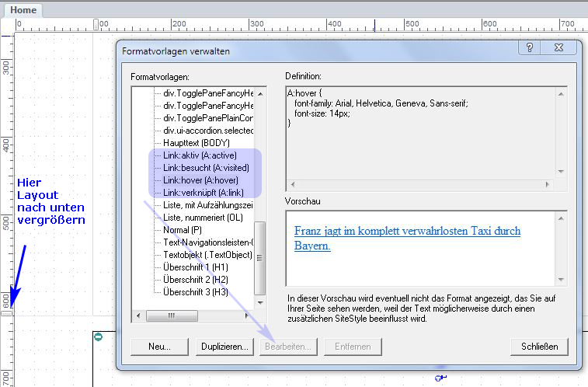Screen dimensions: 588x387
Task: Click the help question mark button
Action: (x=530, y=48)
